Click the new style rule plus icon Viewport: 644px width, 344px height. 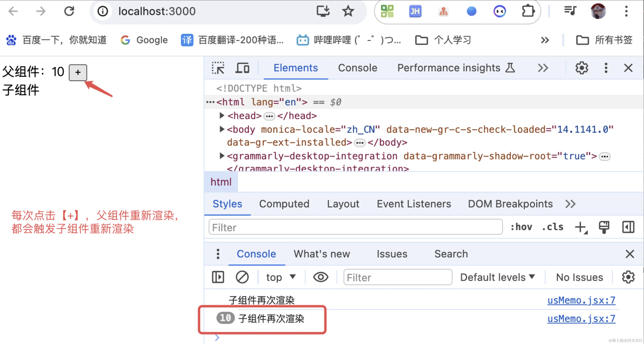(x=581, y=227)
